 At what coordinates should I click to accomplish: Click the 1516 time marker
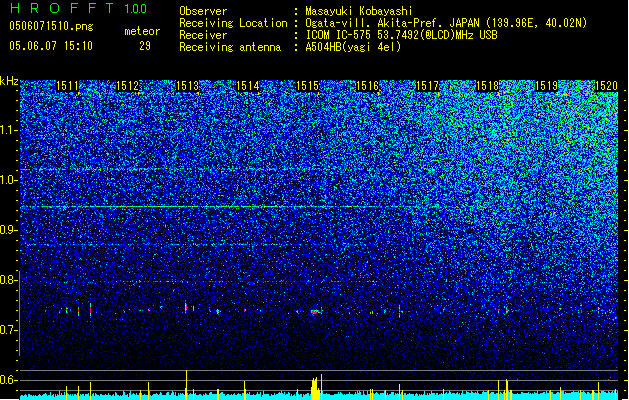(x=367, y=86)
